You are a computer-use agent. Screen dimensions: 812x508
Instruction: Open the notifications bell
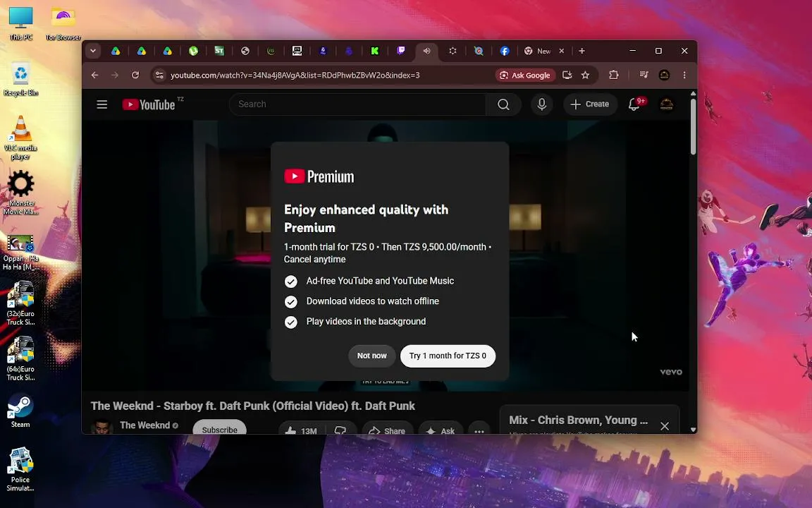point(634,104)
